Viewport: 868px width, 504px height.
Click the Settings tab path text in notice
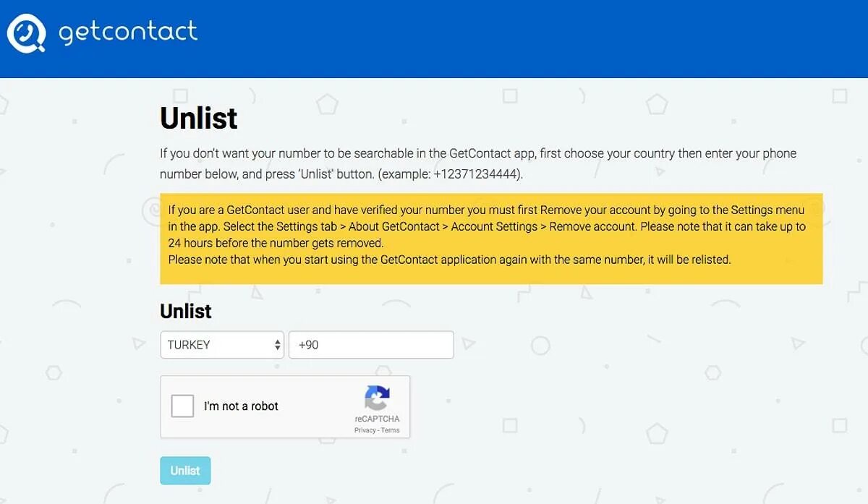(441, 226)
